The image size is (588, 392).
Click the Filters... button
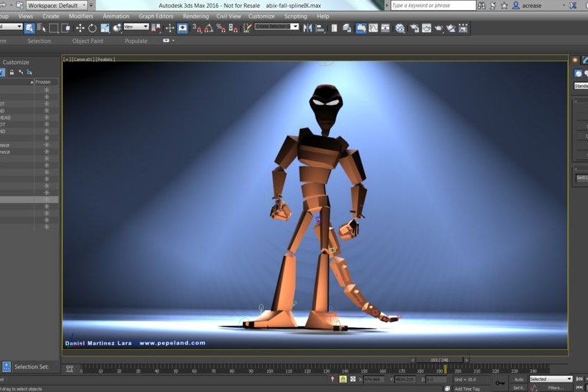pos(556,388)
